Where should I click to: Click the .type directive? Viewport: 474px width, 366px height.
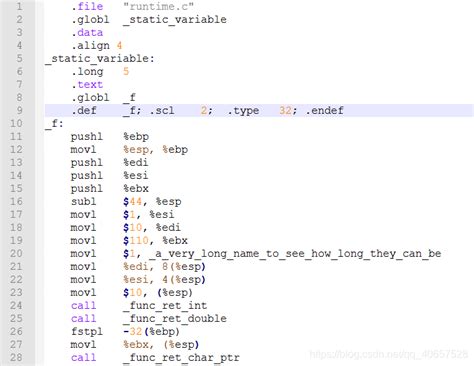pyautogui.click(x=243, y=110)
